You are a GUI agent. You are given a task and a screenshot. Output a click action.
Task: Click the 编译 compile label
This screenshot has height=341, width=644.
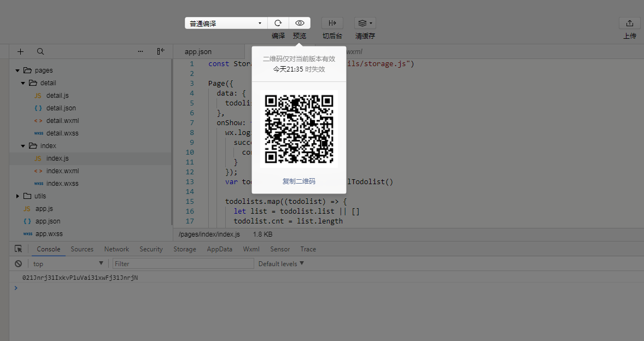tap(278, 36)
